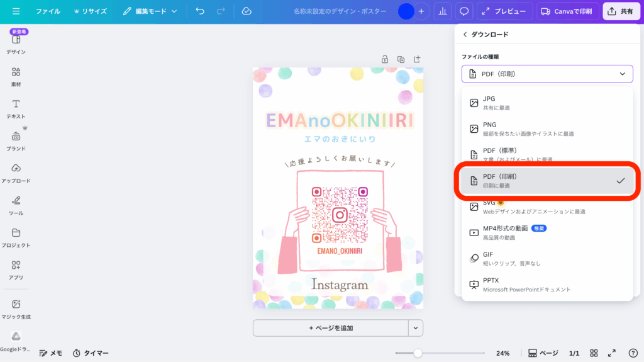Select the poster design canvas
The image size is (644, 362).
[x=338, y=188]
